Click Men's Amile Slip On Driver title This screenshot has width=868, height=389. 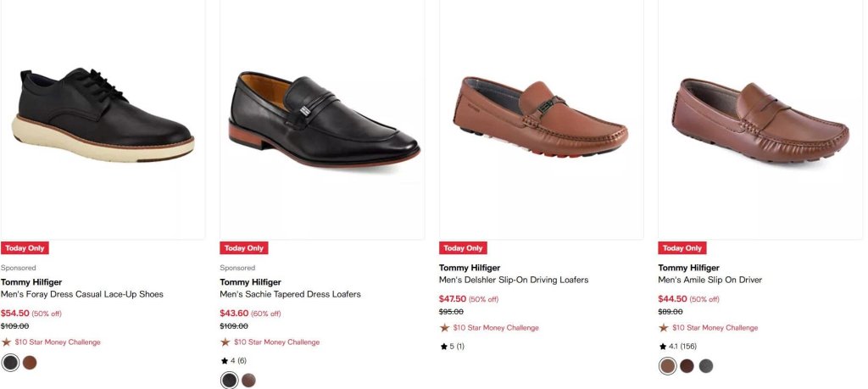click(x=710, y=280)
